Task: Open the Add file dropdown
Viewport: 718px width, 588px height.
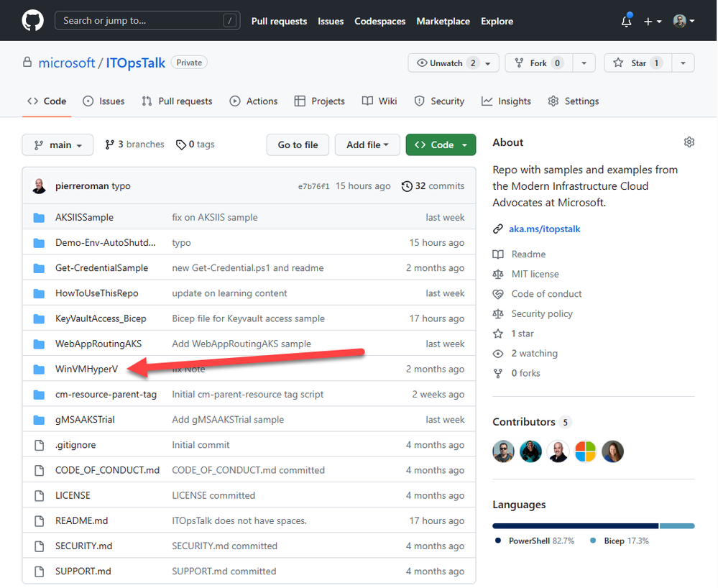Action: click(x=367, y=144)
